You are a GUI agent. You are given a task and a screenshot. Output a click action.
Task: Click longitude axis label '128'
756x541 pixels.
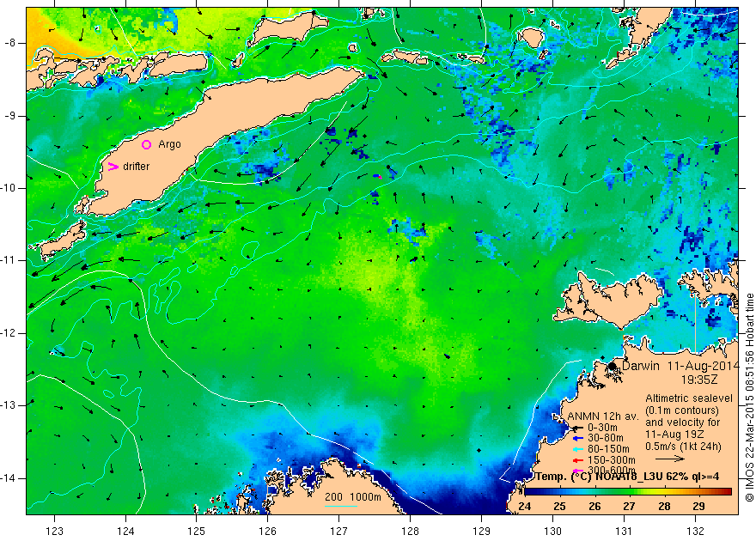point(411,531)
